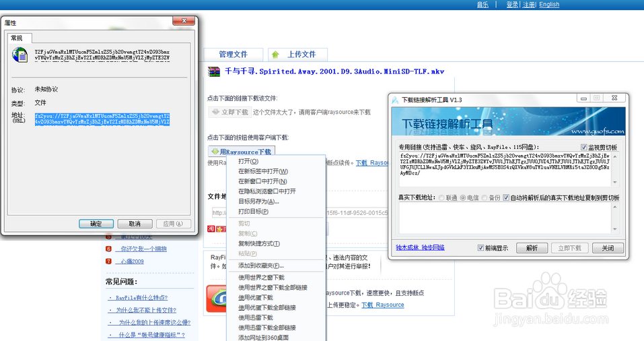Viewport: 644px width, 341px height.
Task: Choose 在新窗口中打开(N) from context menu
Action: point(276,181)
